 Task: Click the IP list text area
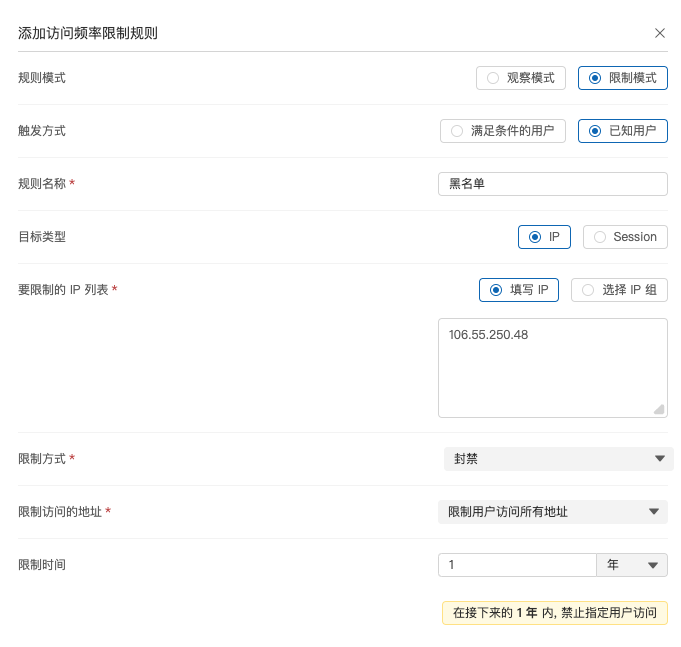(x=552, y=368)
